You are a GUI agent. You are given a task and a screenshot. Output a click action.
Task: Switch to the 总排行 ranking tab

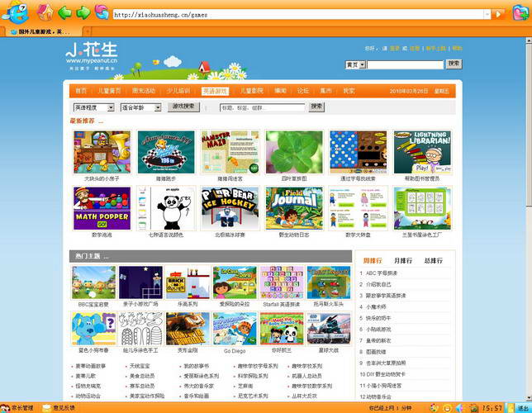[432, 260]
